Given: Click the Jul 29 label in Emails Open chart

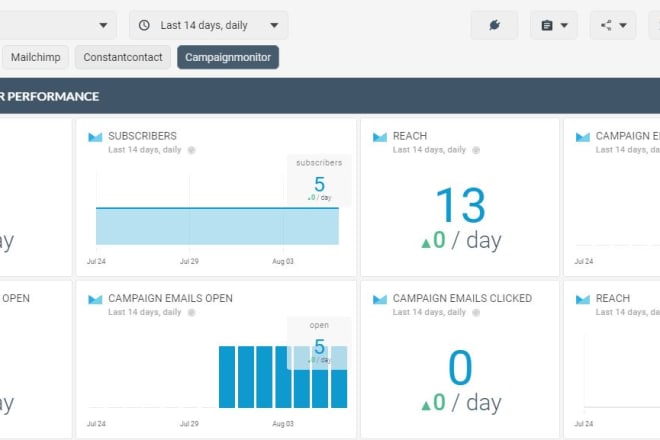Looking at the screenshot, I should (x=189, y=424).
